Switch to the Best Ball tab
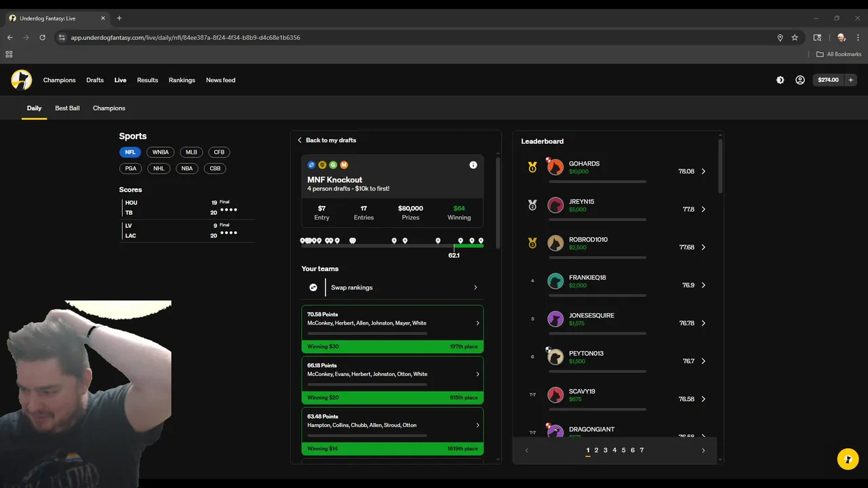 tap(67, 108)
